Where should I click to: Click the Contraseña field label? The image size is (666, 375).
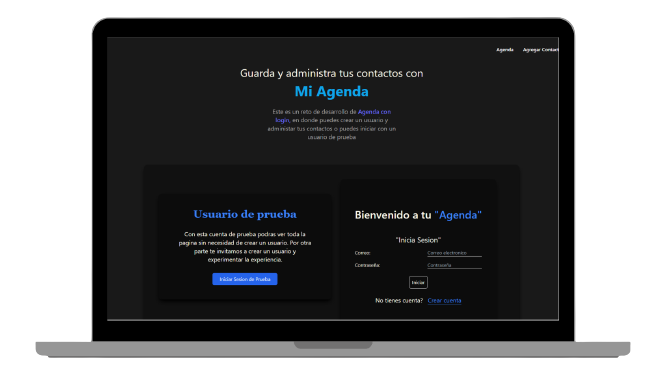pyautogui.click(x=367, y=265)
